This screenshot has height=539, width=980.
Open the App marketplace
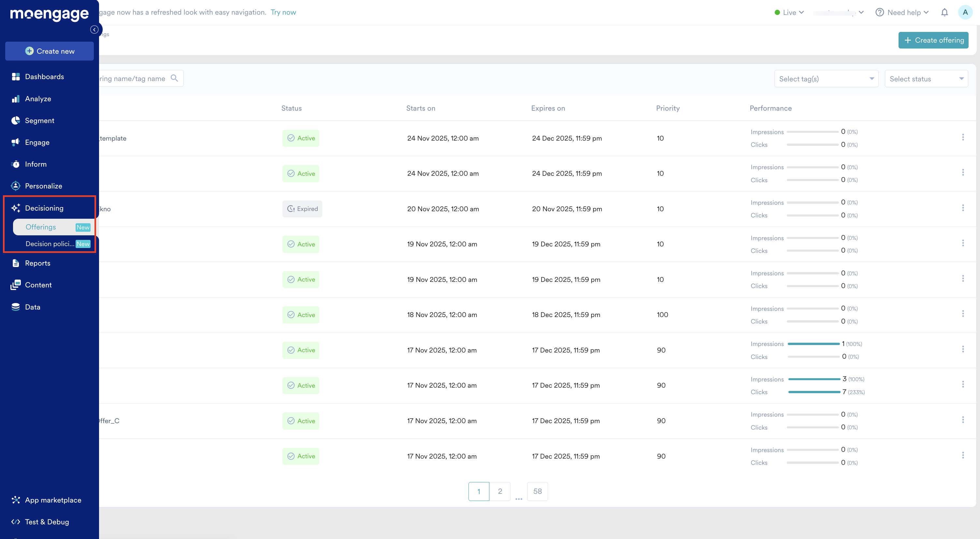53,500
